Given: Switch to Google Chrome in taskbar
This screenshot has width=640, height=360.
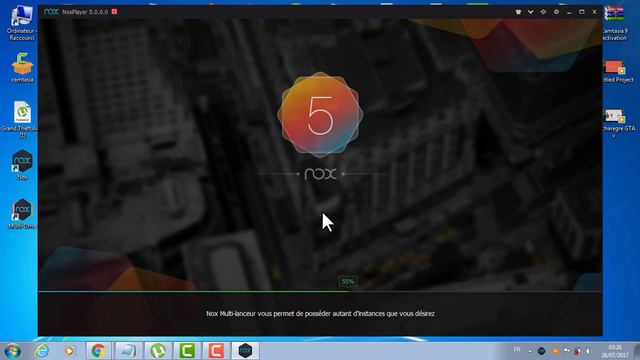Looking at the screenshot, I should [x=98, y=351].
